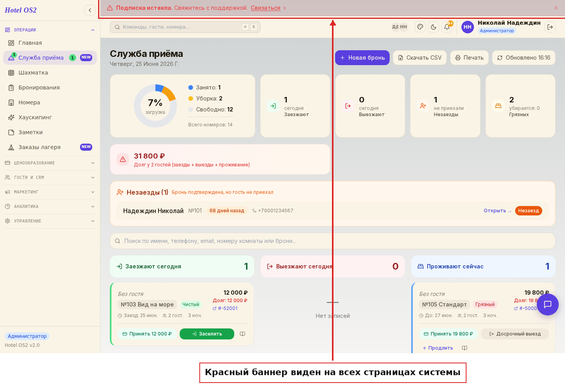Click Досрочный выезд button
The width and height of the screenshot is (565, 392).
(515, 334)
